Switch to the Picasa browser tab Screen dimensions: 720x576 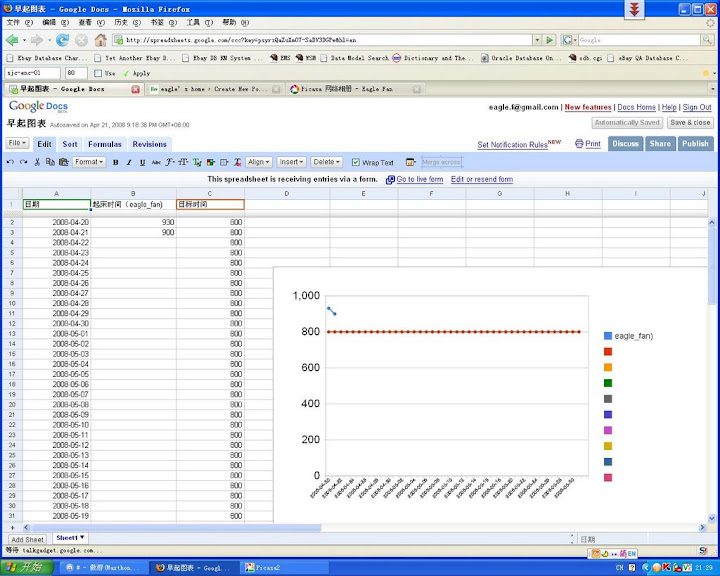tap(355, 89)
